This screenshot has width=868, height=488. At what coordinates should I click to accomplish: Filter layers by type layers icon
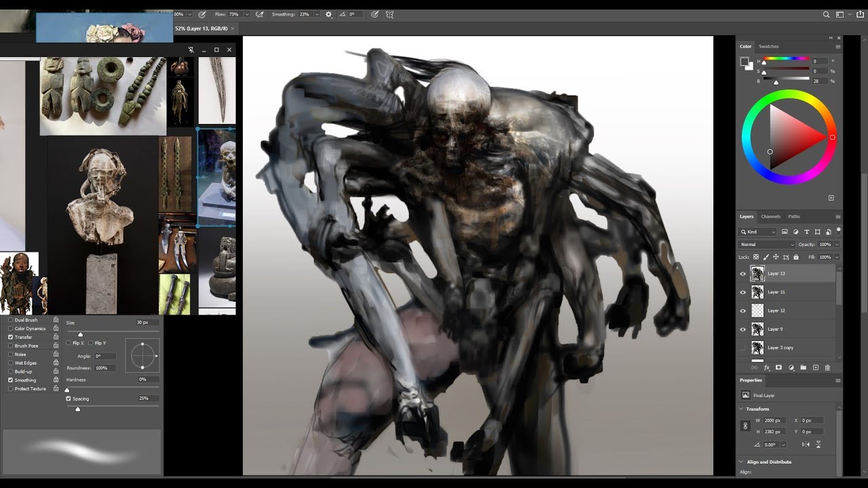pyautogui.click(x=807, y=232)
